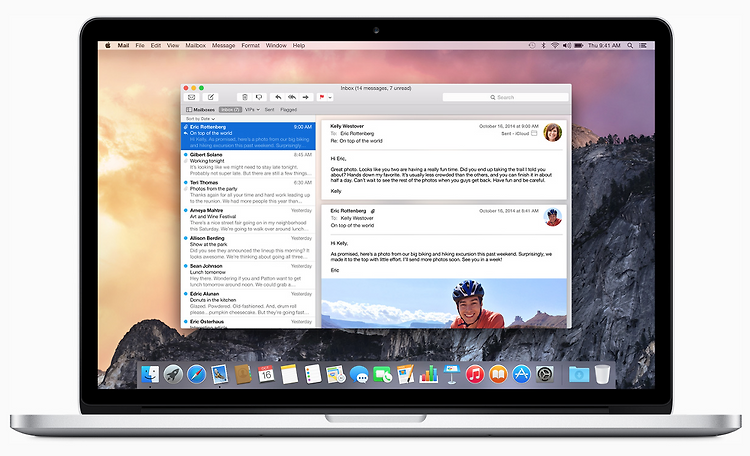Open the Window menu
The width and height of the screenshot is (750, 456).
276,45
